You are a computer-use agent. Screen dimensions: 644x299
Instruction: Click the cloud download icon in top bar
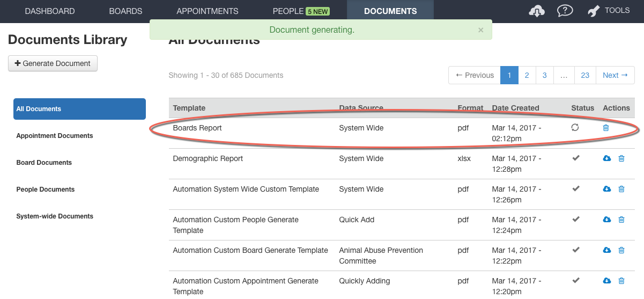tap(537, 11)
